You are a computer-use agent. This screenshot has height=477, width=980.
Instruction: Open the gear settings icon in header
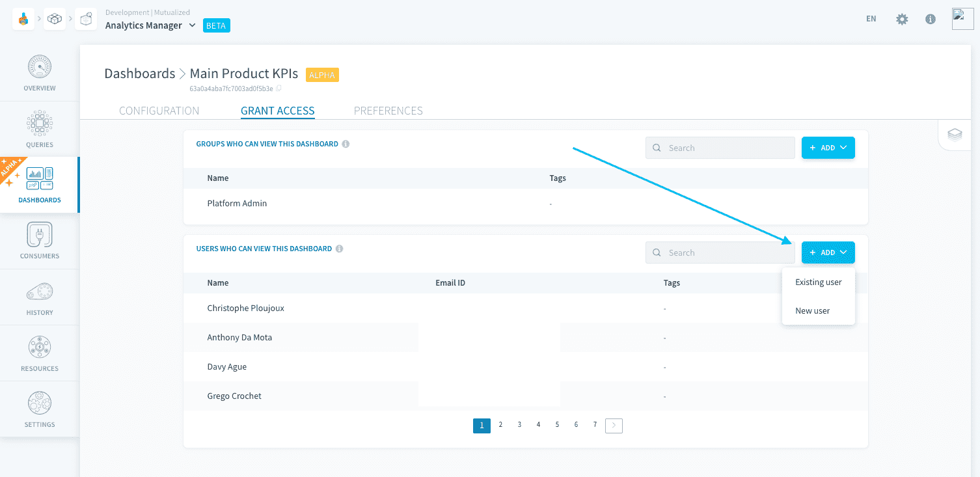[x=902, y=20]
